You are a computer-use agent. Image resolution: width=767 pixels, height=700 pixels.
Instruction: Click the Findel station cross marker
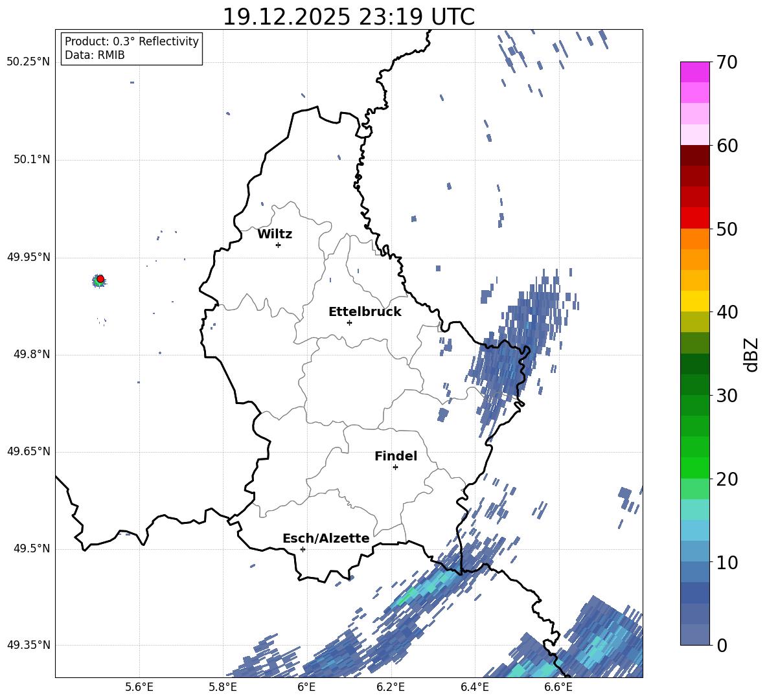coord(395,468)
